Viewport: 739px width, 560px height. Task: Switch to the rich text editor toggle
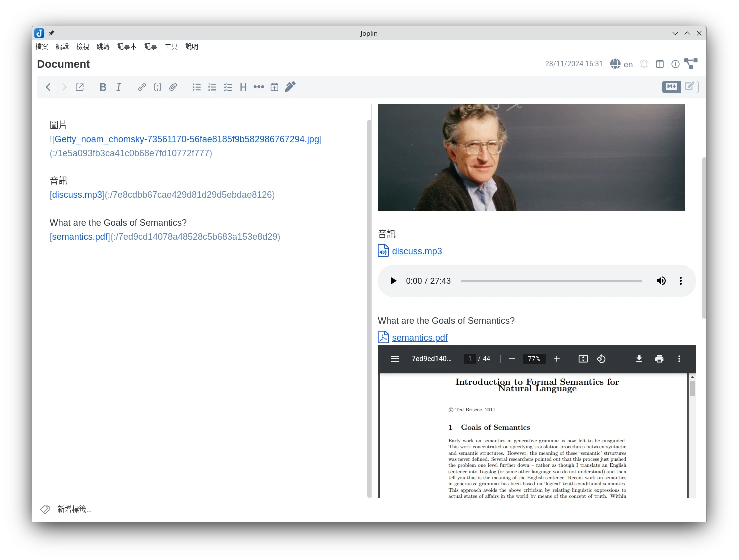click(x=689, y=87)
